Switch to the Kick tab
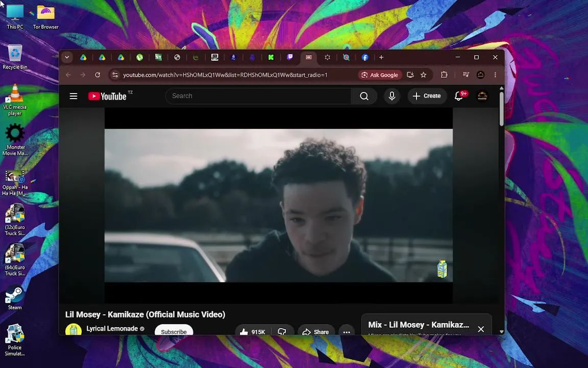Viewport: 588px width, 368px height. [x=271, y=57]
